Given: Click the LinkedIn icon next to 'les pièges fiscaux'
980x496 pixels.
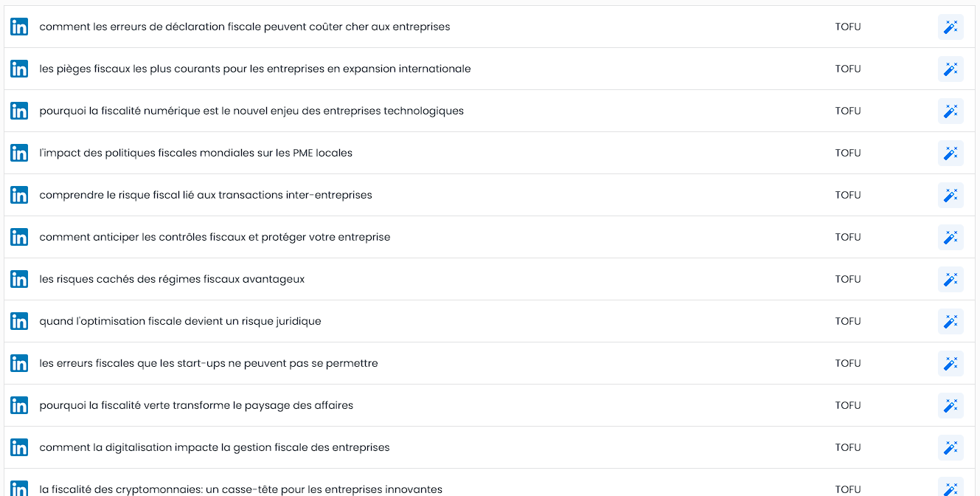Looking at the screenshot, I should click(x=18, y=69).
